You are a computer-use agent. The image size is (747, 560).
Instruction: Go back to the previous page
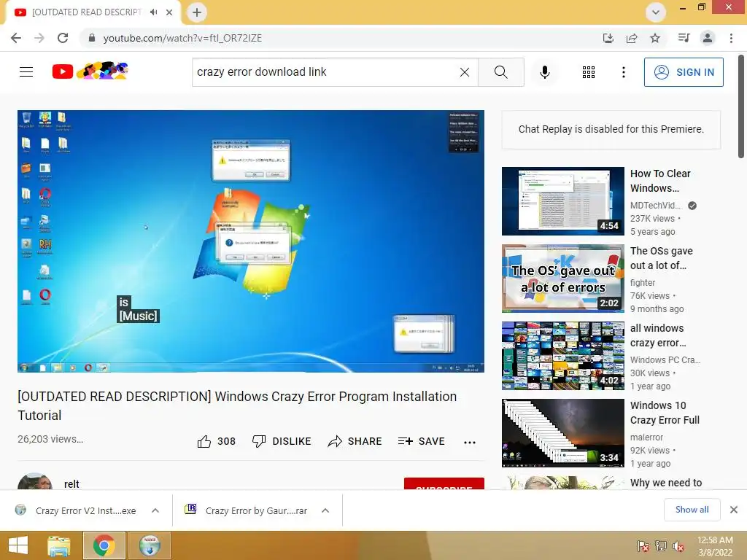coord(16,38)
